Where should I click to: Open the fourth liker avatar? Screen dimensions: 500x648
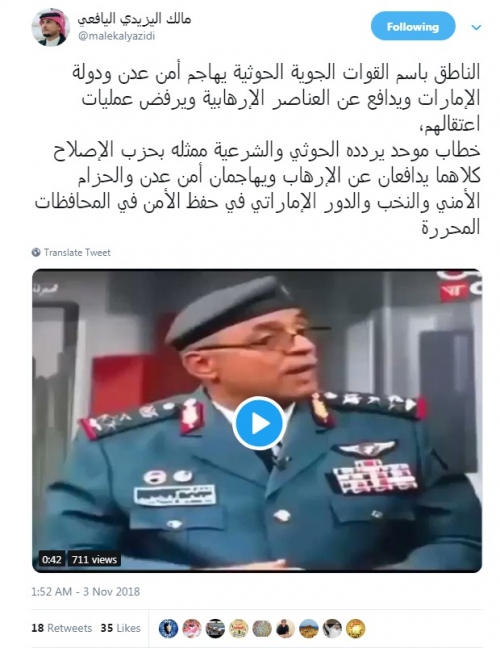click(x=239, y=629)
